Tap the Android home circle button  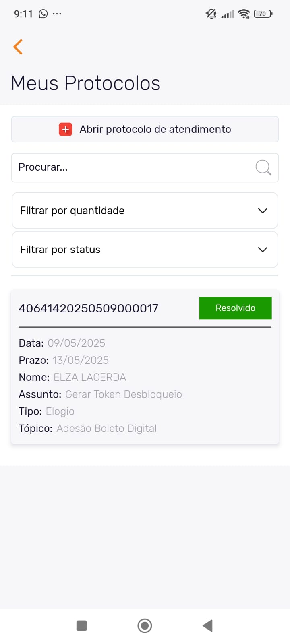click(x=145, y=625)
